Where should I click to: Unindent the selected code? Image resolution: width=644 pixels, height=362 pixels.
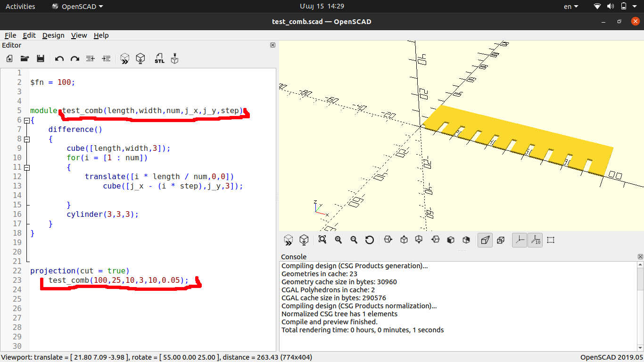tap(91, 59)
